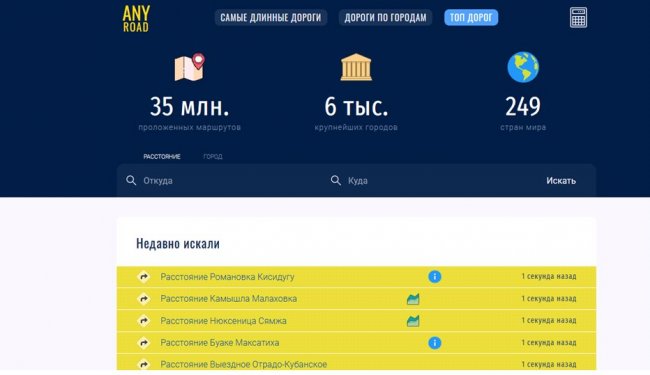The height and width of the screenshot is (375, 650).
Task: Click the Топ дорог button
Action: (x=471, y=17)
